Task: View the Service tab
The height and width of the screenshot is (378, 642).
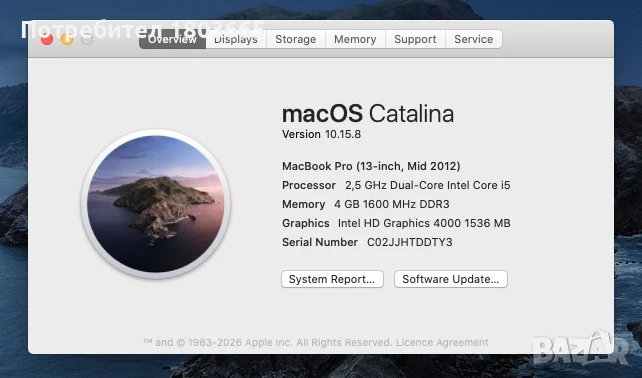Action: pyautogui.click(x=473, y=39)
